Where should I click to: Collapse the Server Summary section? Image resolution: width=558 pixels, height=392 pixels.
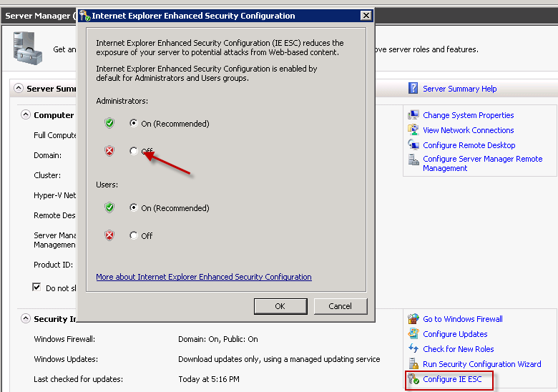point(19,88)
